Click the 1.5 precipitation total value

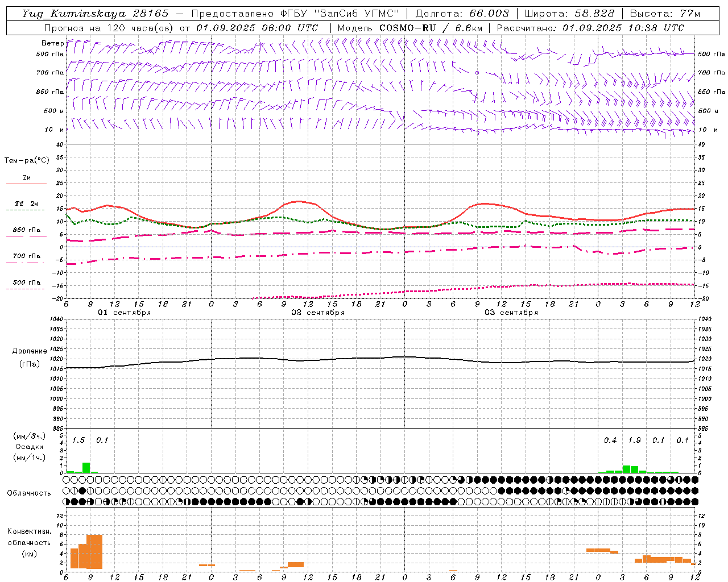pyautogui.click(x=78, y=440)
